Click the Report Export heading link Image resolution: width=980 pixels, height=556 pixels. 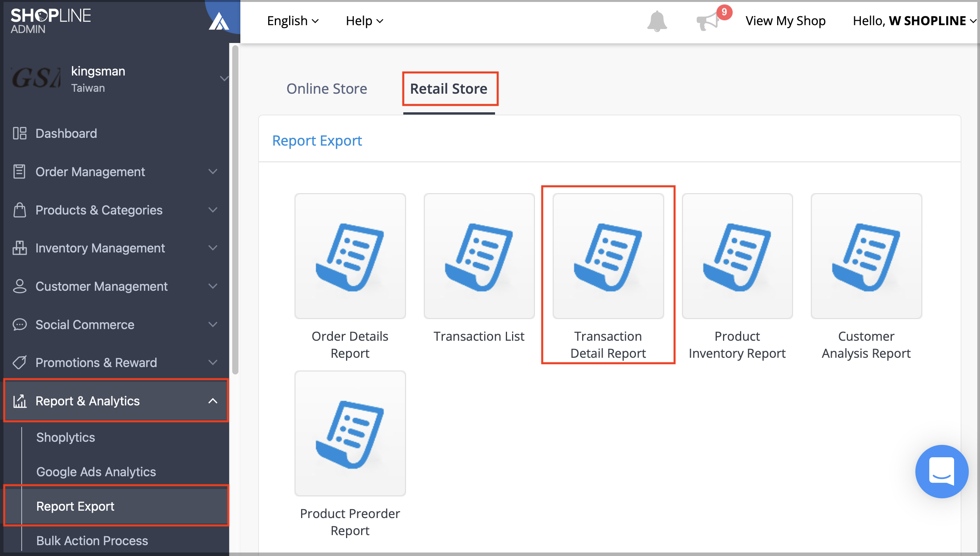pos(317,141)
